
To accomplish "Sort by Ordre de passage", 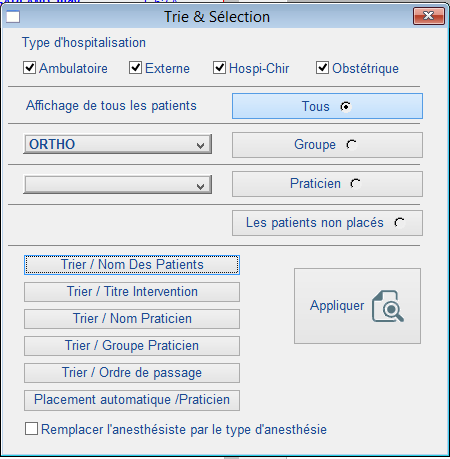I will coord(132,373).
